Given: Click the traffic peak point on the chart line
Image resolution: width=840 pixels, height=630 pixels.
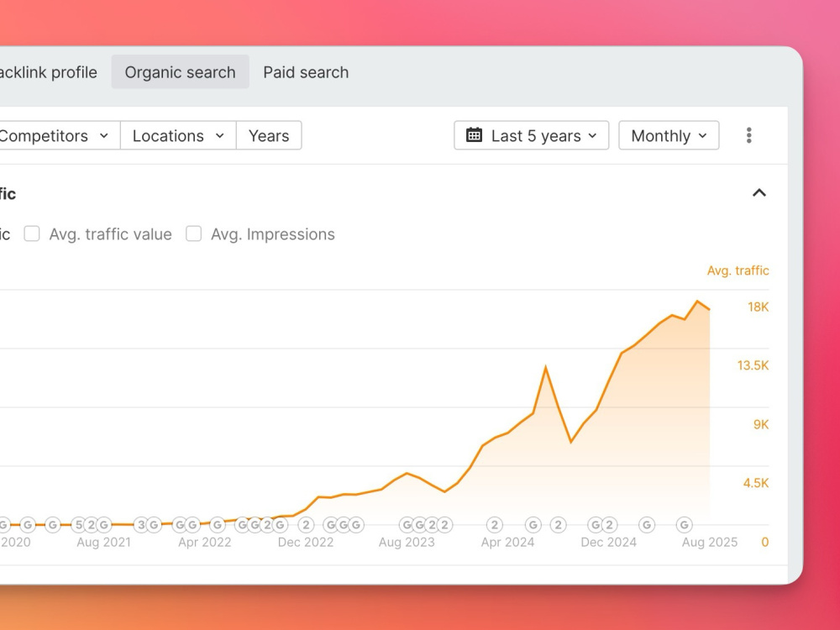Looking at the screenshot, I should click(x=697, y=301).
